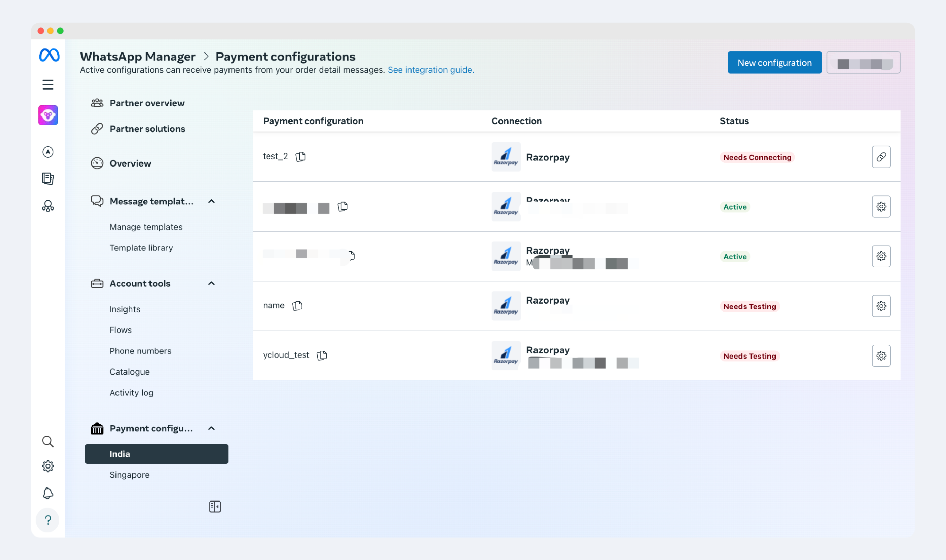The height and width of the screenshot is (560, 946).
Task: Collapse the Account tools section
Action: coord(211,284)
